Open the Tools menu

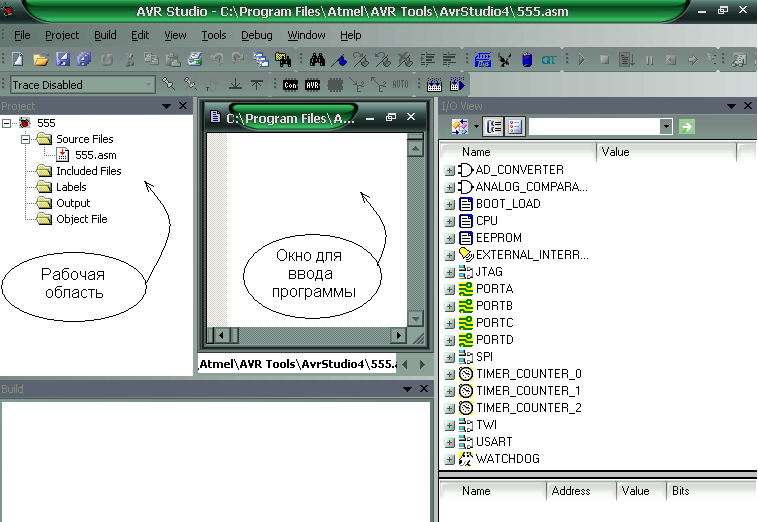pyautogui.click(x=214, y=35)
